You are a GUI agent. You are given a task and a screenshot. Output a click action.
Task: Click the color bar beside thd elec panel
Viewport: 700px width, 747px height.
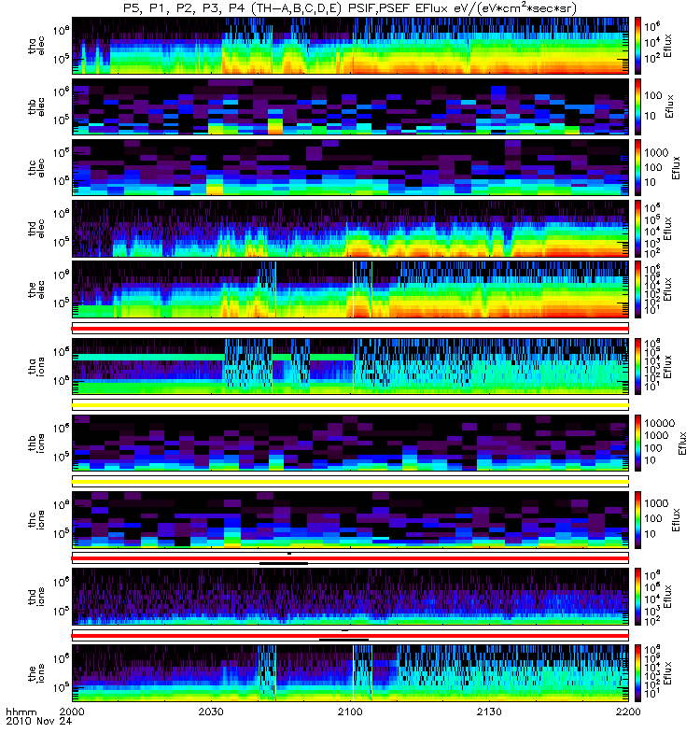(637, 229)
